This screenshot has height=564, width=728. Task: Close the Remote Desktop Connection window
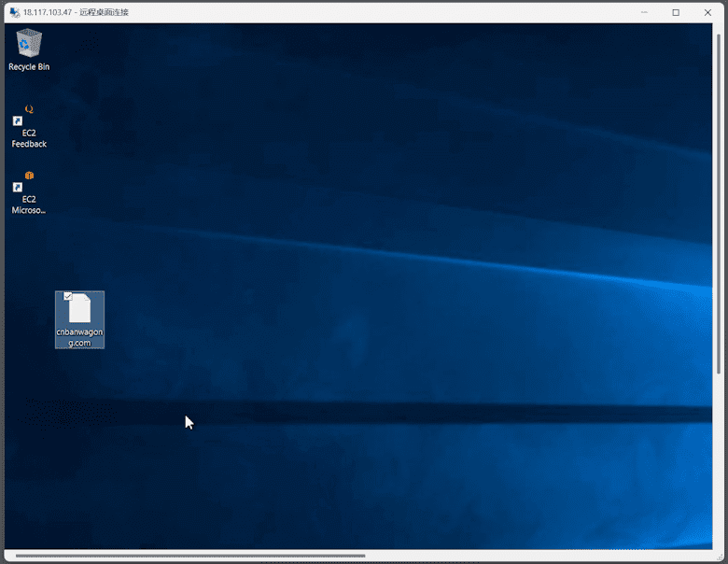(x=707, y=12)
